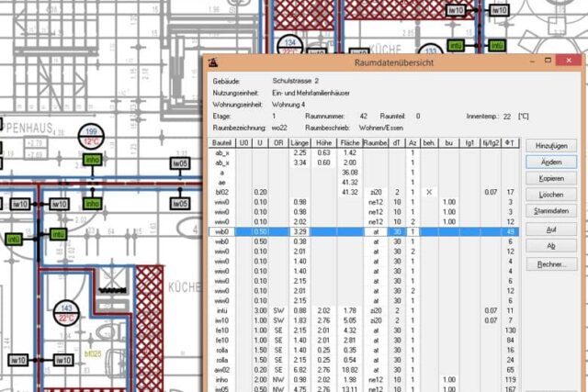Viewport: 588px width, 392px height.
Task: Click the iw10 node in bottom-left corner
Action: [x=18, y=362]
